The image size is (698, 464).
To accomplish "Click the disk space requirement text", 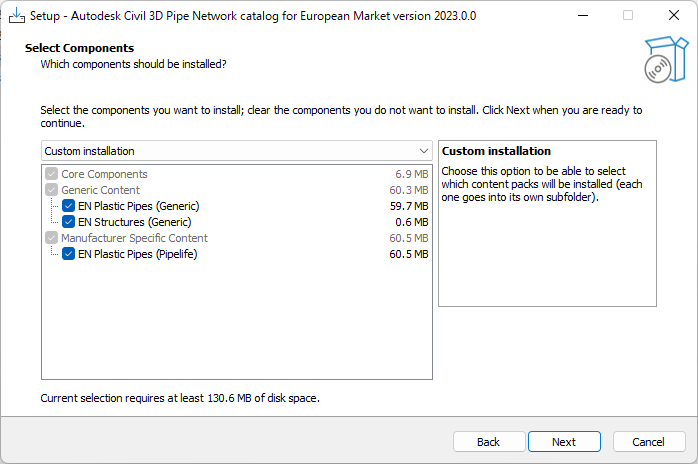I will 180,398.
